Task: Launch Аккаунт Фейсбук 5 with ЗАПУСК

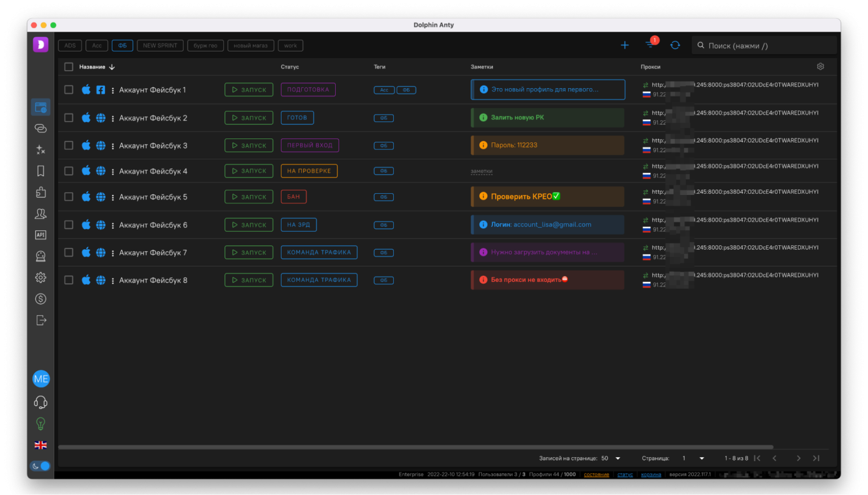Action: click(x=249, y=197)
